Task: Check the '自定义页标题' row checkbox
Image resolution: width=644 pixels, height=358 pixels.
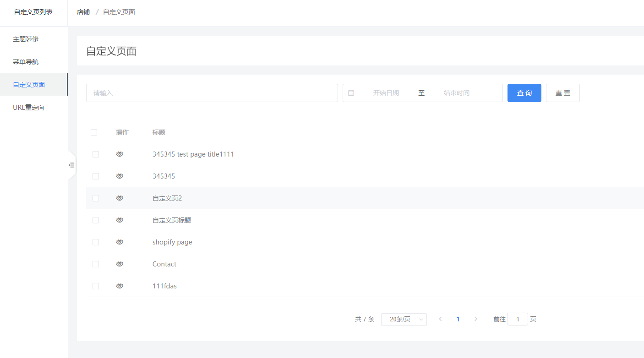Action: (96, 220)
